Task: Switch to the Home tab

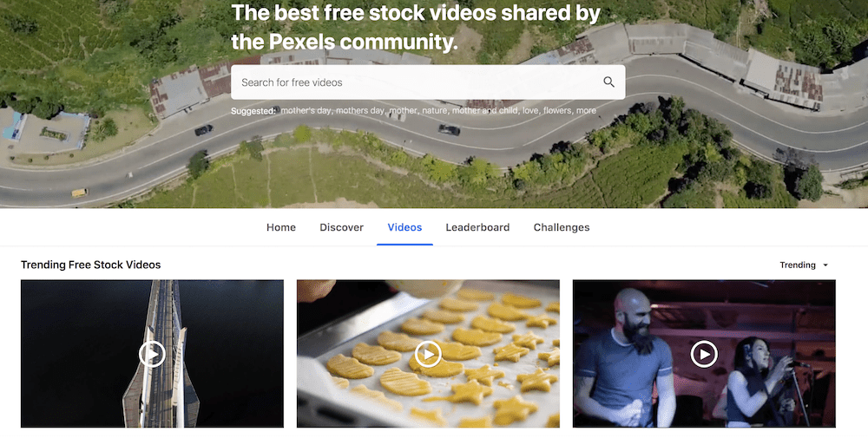Action: pos(280,227)
